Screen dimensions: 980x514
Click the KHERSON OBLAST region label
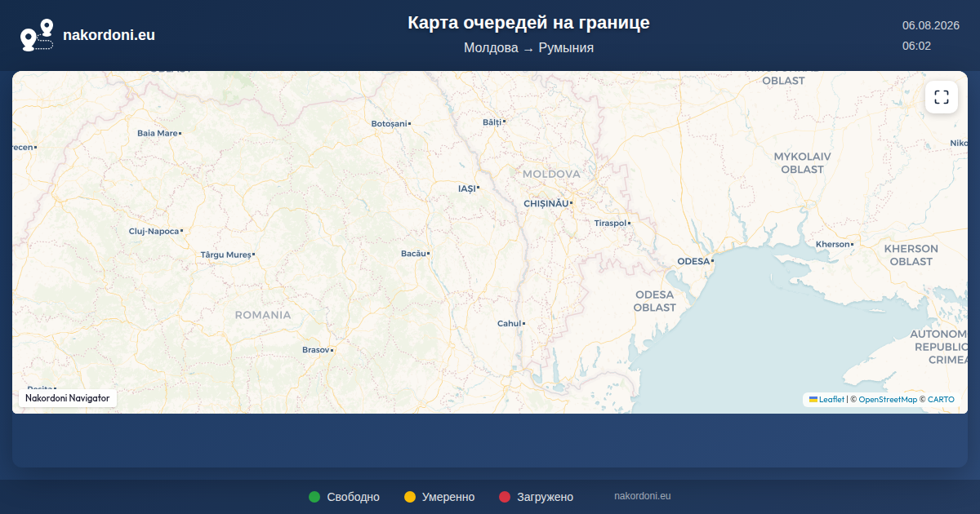pyautogui.click(x=911, y=255)
